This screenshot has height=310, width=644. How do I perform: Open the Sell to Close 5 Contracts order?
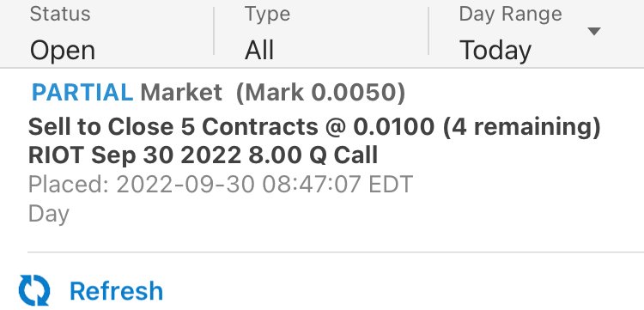(314, 126)
